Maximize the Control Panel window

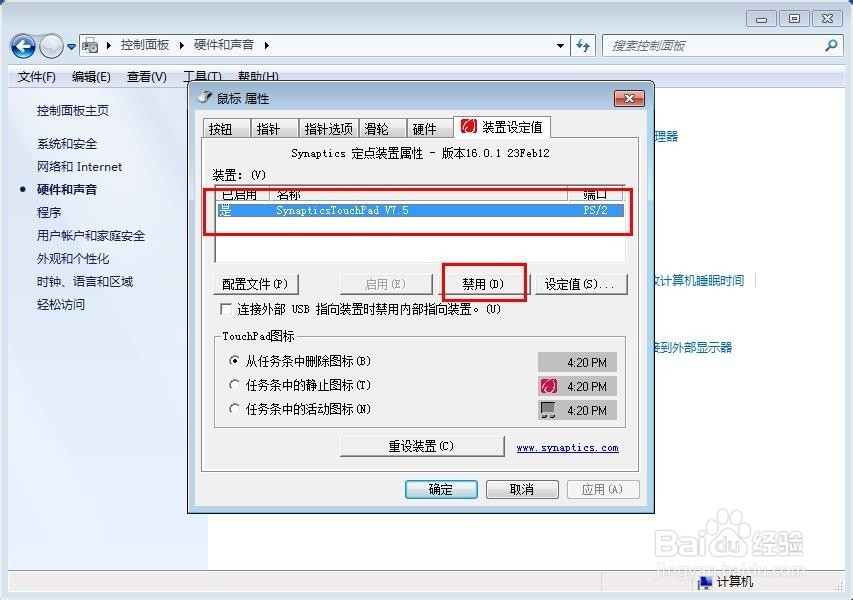coord(794,20)
